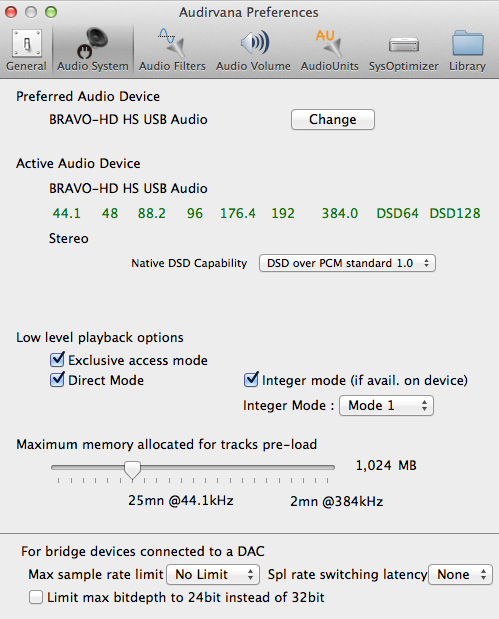499x619 pixels.
Task: Enable Limit max bitdepth to 24bit
Action: click(36, 597)
